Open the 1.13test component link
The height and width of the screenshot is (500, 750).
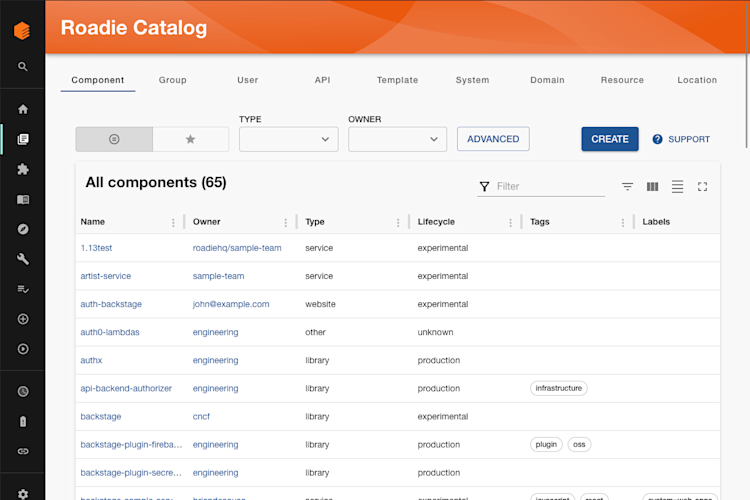[x=96, y=248]
